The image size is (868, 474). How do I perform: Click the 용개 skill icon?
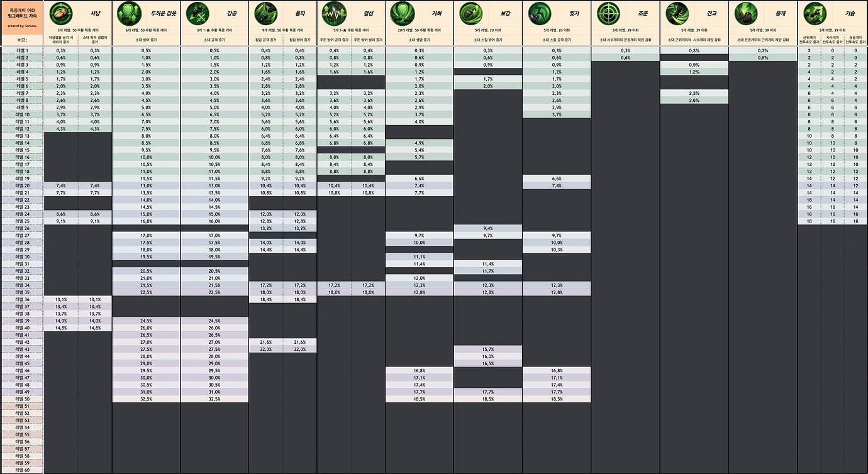coord(745,13)
